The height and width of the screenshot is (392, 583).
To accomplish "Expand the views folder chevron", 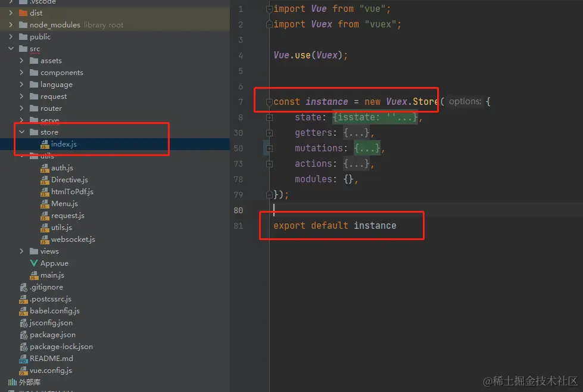I will tap(21, 251).
